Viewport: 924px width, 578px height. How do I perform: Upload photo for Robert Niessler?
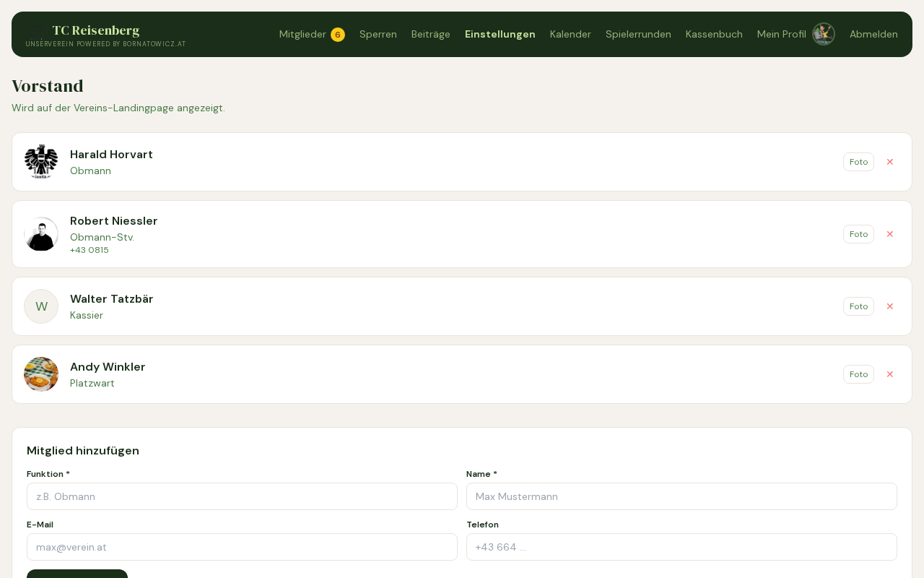[x=858, y=234]
